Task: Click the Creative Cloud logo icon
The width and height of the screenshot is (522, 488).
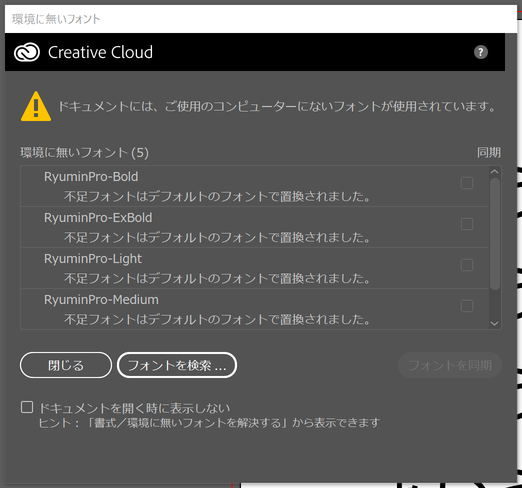Action: tap(27, 52)
